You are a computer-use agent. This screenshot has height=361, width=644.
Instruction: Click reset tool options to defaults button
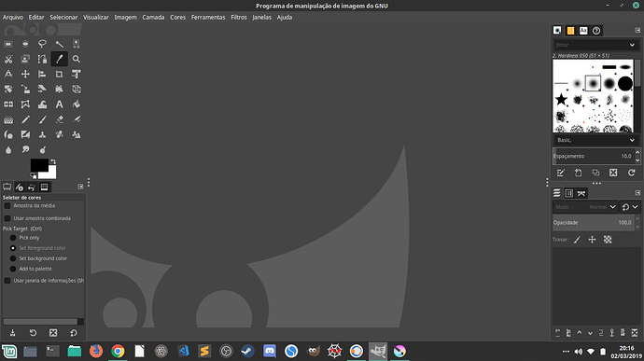click(74, 333)
